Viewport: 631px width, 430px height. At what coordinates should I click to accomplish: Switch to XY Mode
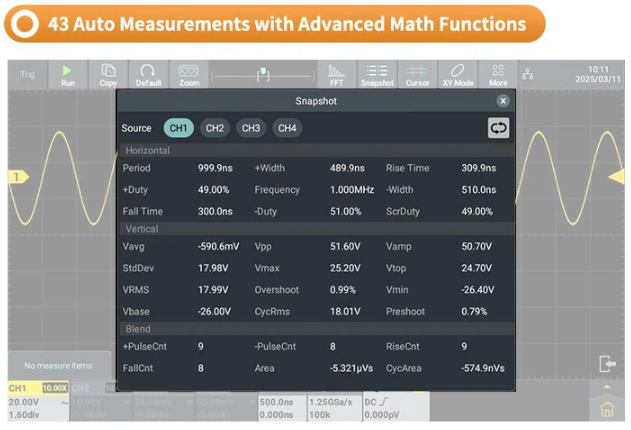458,75
